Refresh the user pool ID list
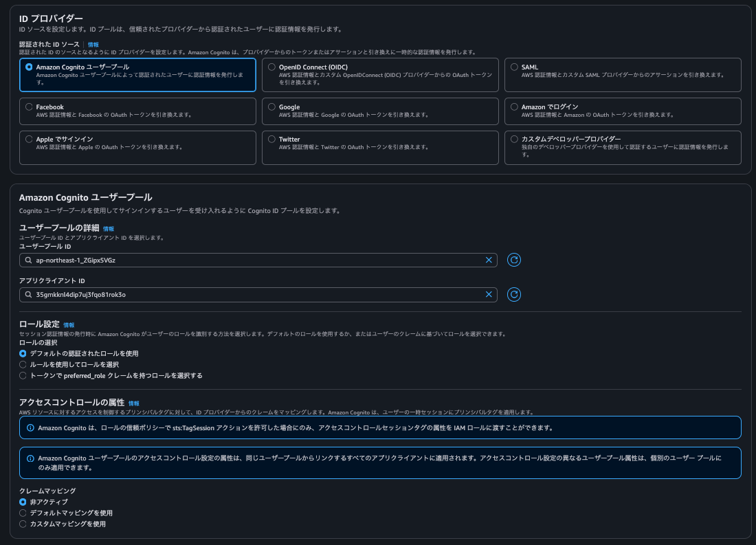Viewport: 756px width, 545px height. pos(514,260)
